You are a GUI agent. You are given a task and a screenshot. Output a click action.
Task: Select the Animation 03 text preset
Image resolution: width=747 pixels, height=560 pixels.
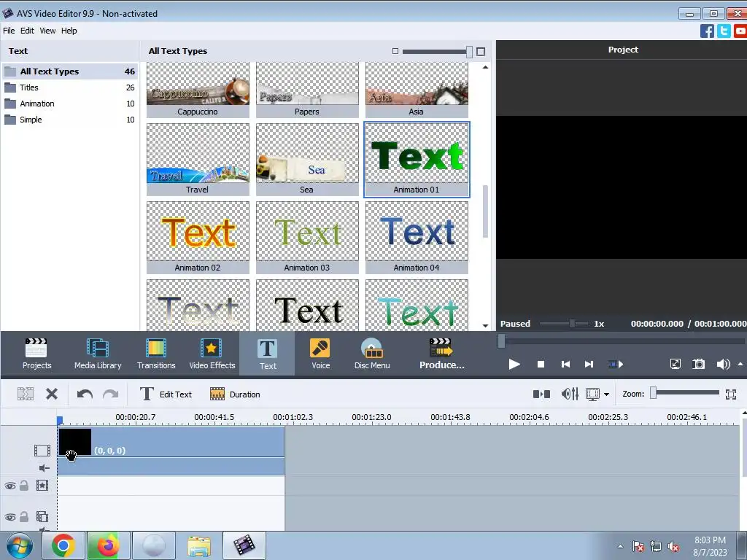click(307, 238)
